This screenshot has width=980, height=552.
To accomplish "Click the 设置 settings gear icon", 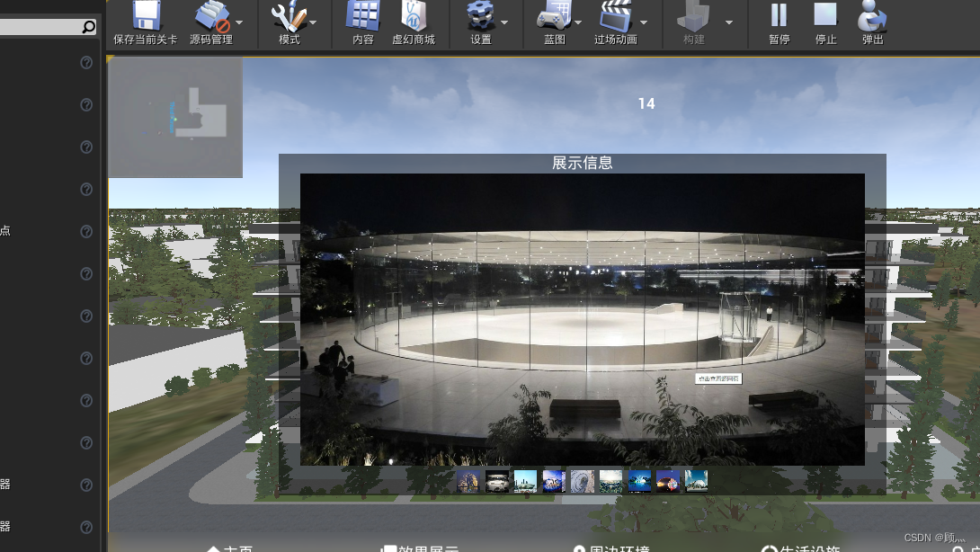I will [481, 16].
